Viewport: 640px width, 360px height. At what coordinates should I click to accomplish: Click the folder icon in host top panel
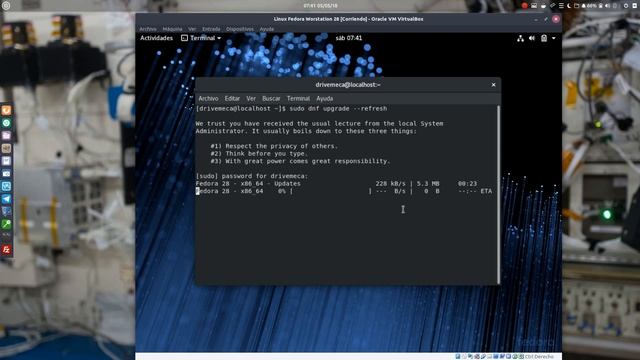[576, 6]
